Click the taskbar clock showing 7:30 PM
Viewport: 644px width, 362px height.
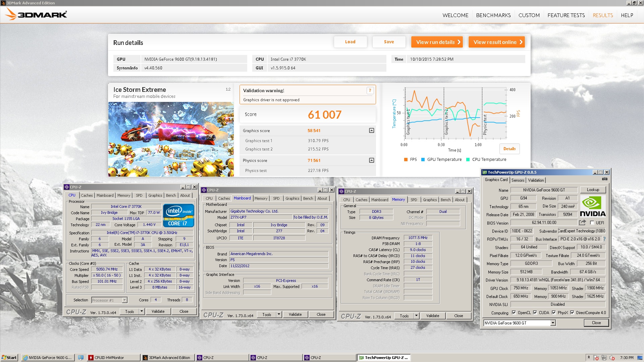point(627,358)
